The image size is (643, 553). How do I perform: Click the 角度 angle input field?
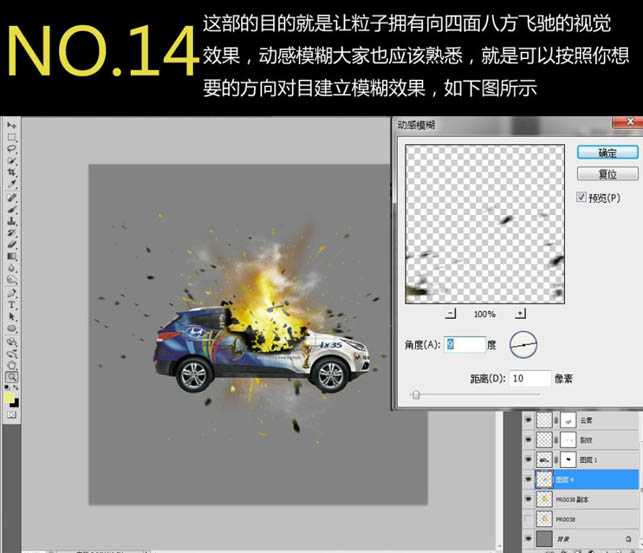(x=465, y=344)
